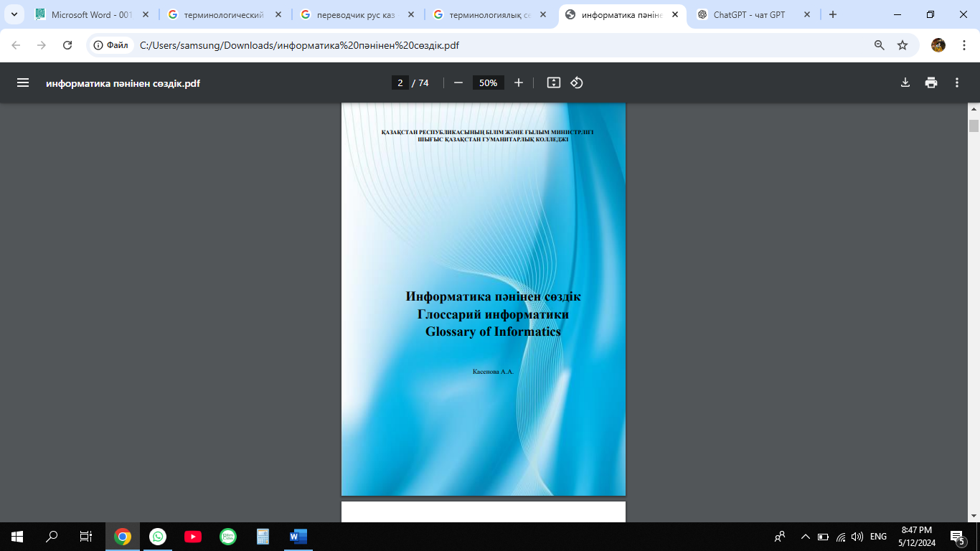
Task: Open the People icon in system tray
Action: coord(780,537)
